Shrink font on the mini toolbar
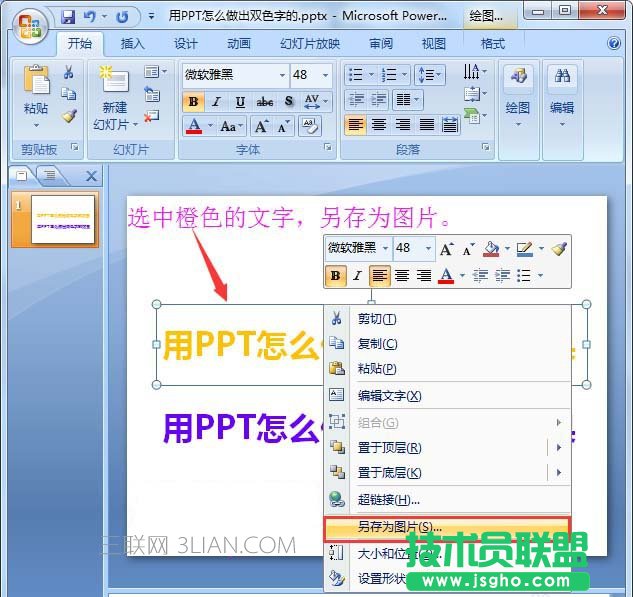Viewport: 633px width, 597px height. pos(468,249)
